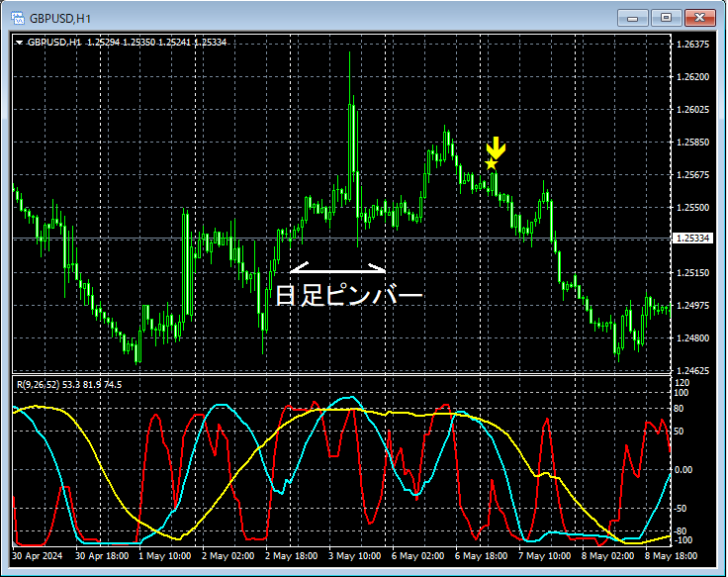Click the 6 May 18:00 time label
Image resolution: width=728 pixels, height=577 pixels.
[482, 556]
